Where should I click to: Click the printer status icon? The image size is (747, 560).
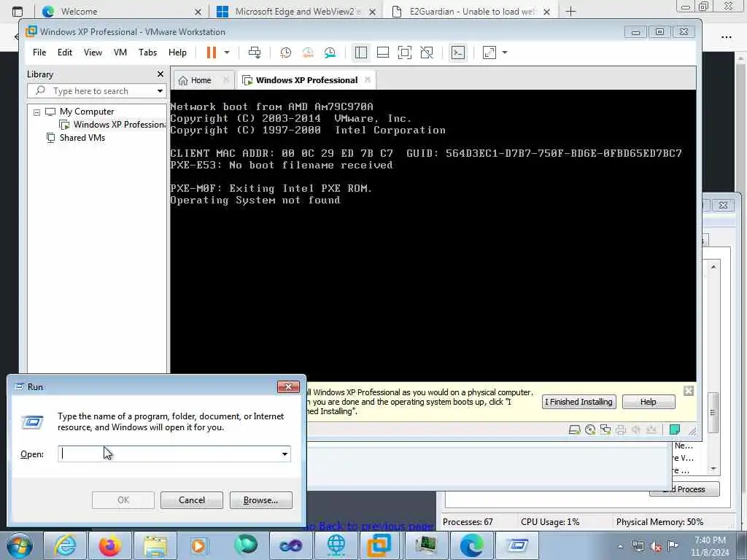(x=620, y=430)
